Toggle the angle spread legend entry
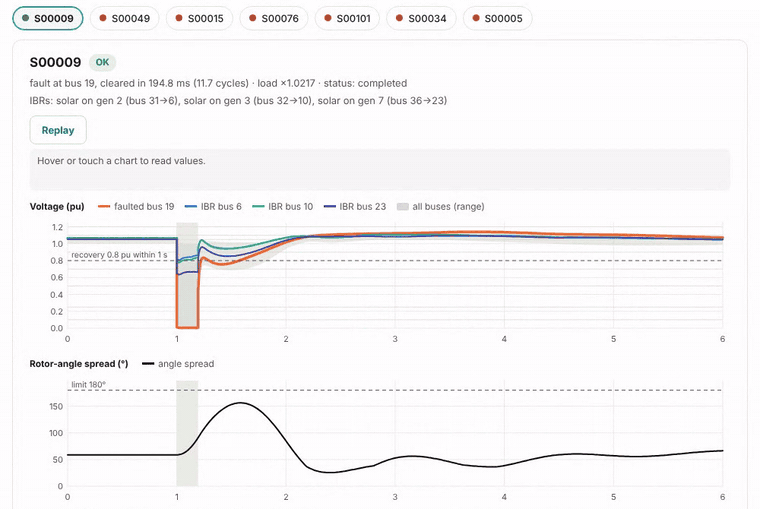 [178, 364]
